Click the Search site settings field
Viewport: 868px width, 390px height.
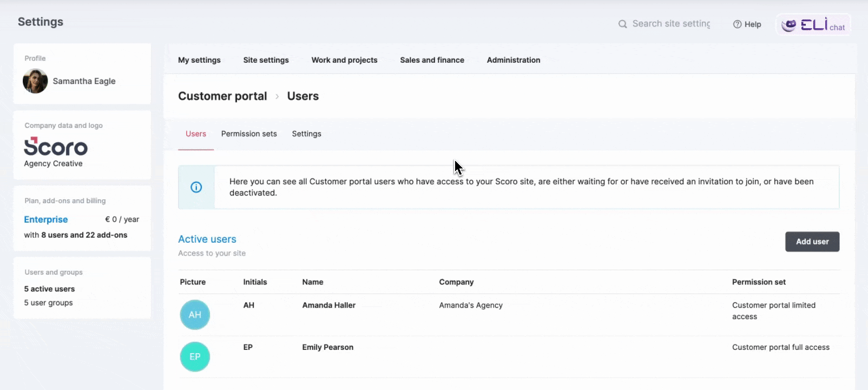pyautogui.click(x=671, y=24)
